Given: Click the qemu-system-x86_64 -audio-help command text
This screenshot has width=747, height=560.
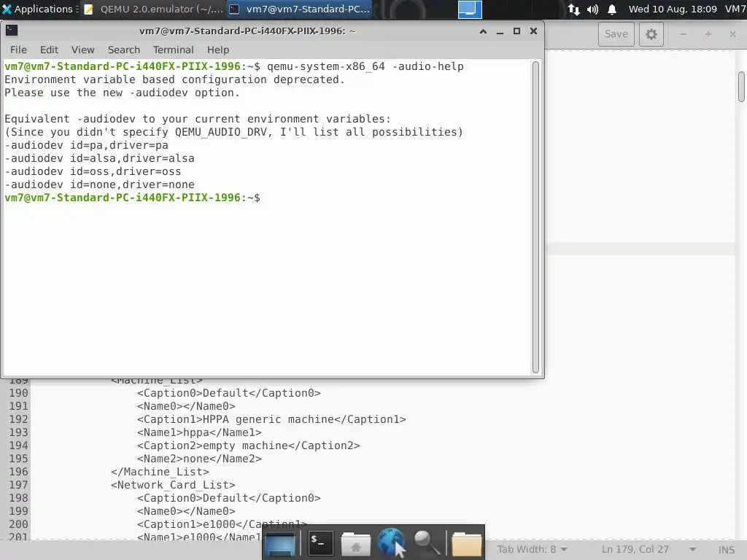Looking at the screenshot, I should coord(365,66).
